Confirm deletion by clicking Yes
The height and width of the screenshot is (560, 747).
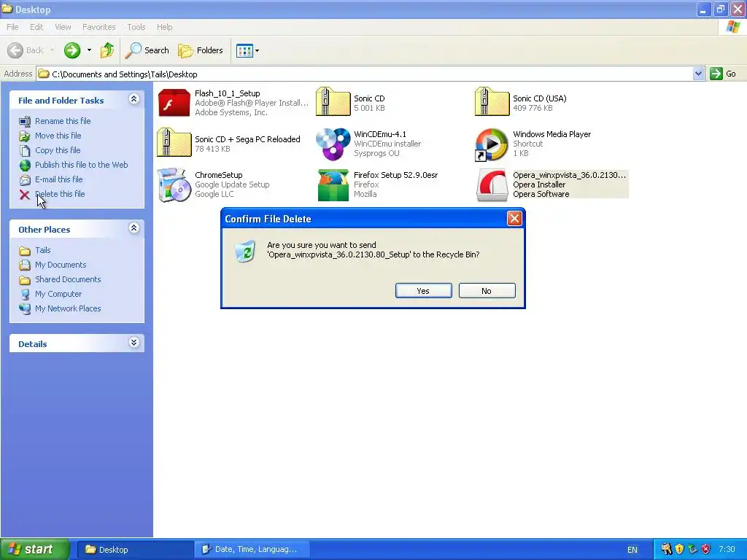(x=424, y=291)
